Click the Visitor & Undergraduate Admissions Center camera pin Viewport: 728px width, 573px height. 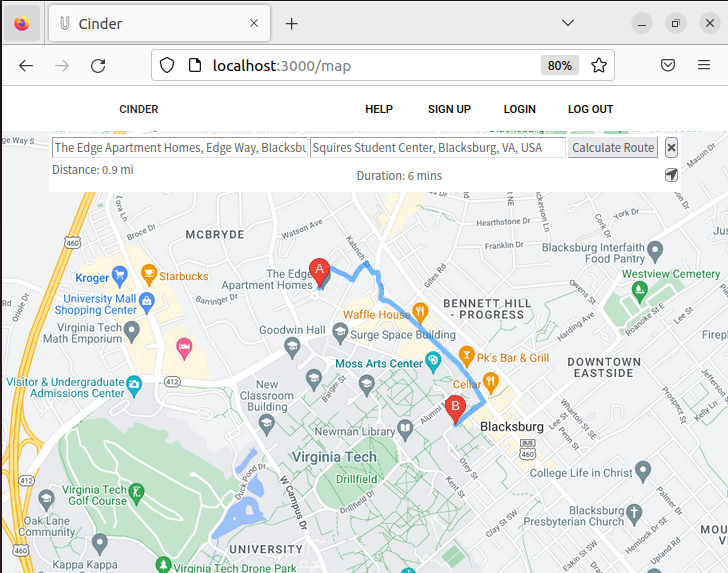[x=134, y=385]
